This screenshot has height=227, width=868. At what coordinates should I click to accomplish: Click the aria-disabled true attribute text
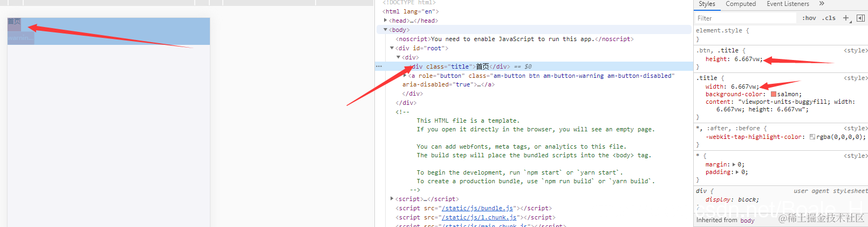click(437, 84)
